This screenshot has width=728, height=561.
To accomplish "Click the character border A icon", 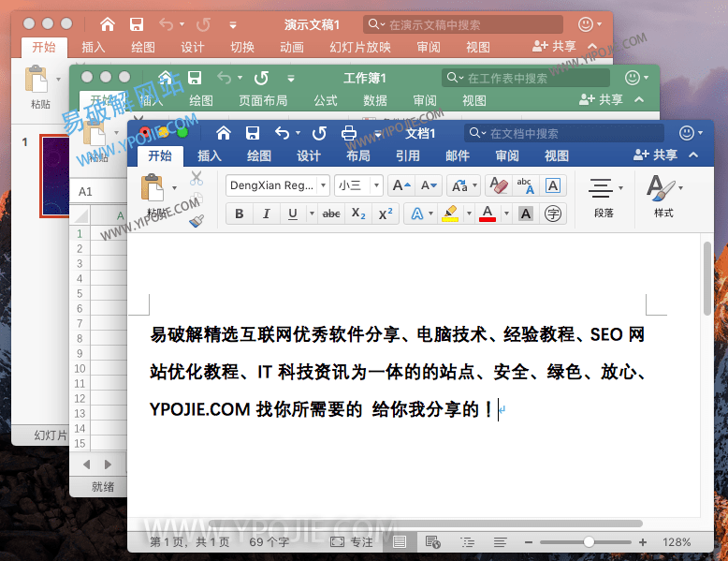I will click(x=552, y=185).
